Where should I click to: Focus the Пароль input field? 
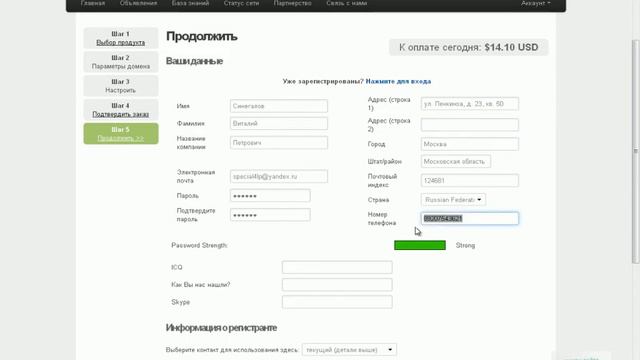point(270,196)
